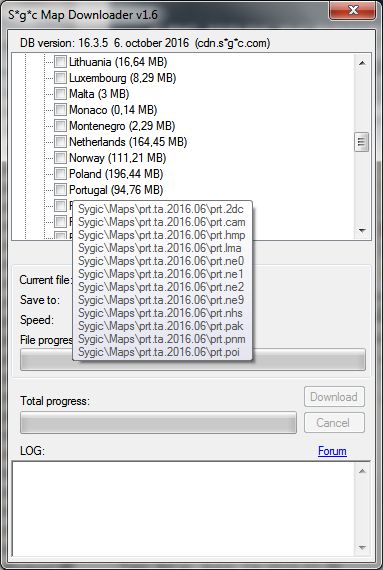Mark the Poland checkbox
383x570 pixels.
click(x=60, y=173)
